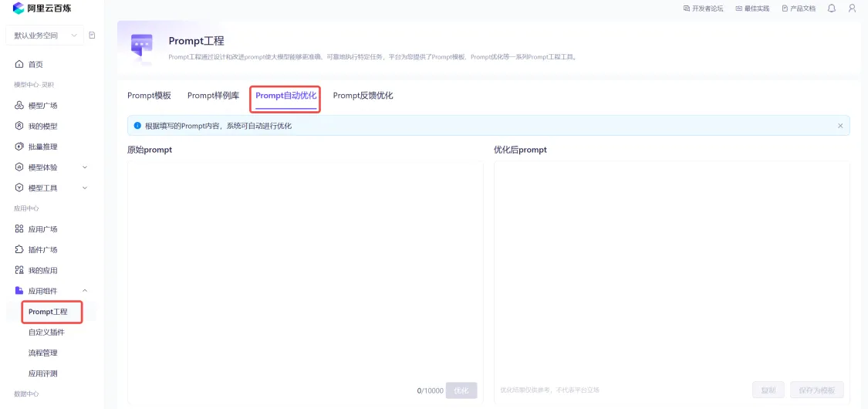868x409 pixels.
Task: Click the 首页 home icon
Action: (19, 64)
